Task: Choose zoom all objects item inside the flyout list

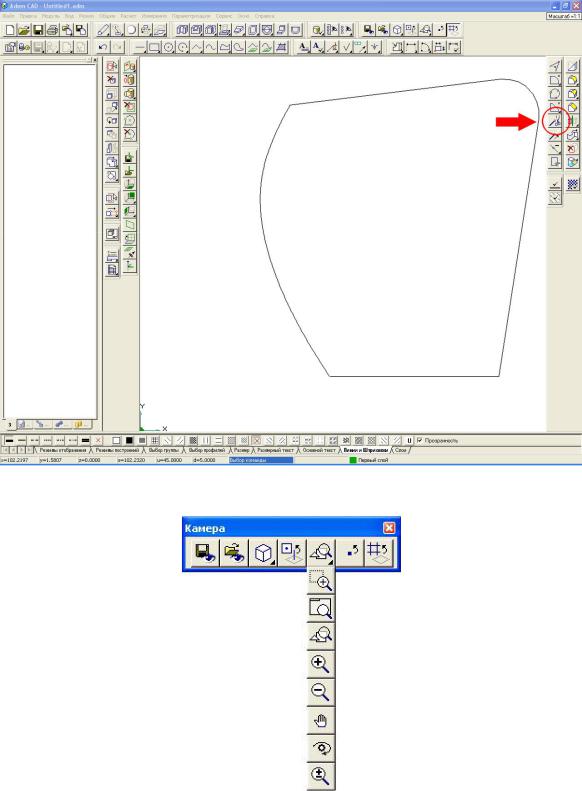Action: (x=321, y=636)
